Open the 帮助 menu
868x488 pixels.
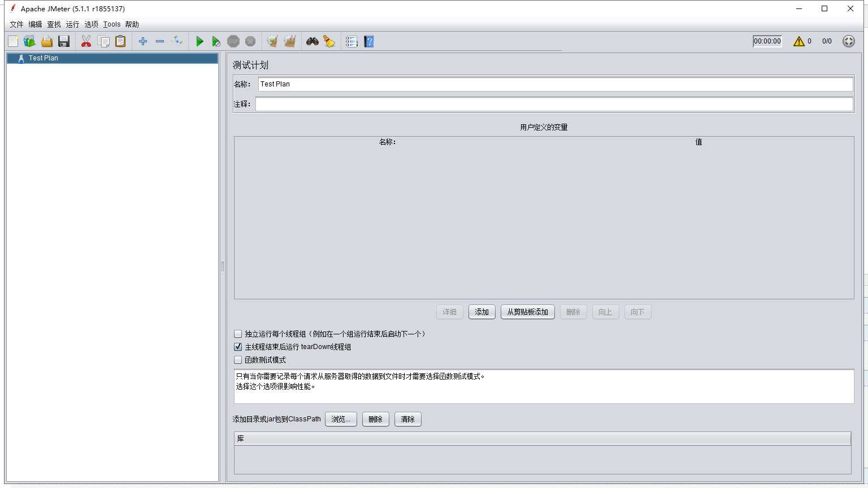coord(132,24)
